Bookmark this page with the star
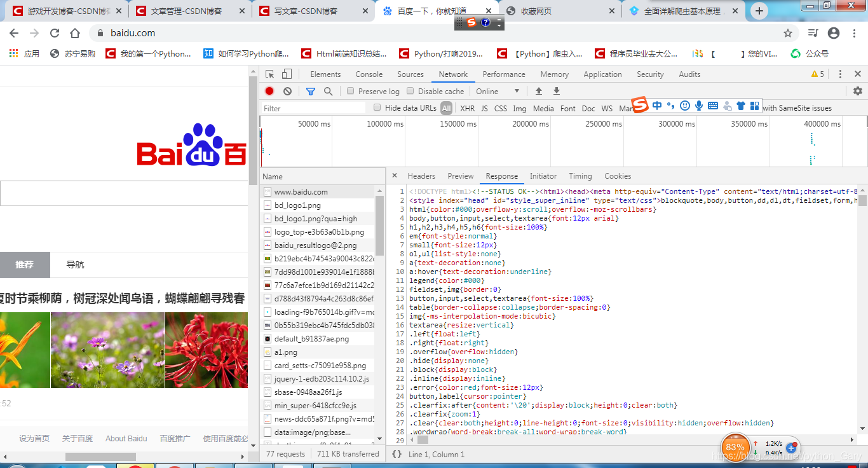The image size is (868, 468). (x=788, y=33)
